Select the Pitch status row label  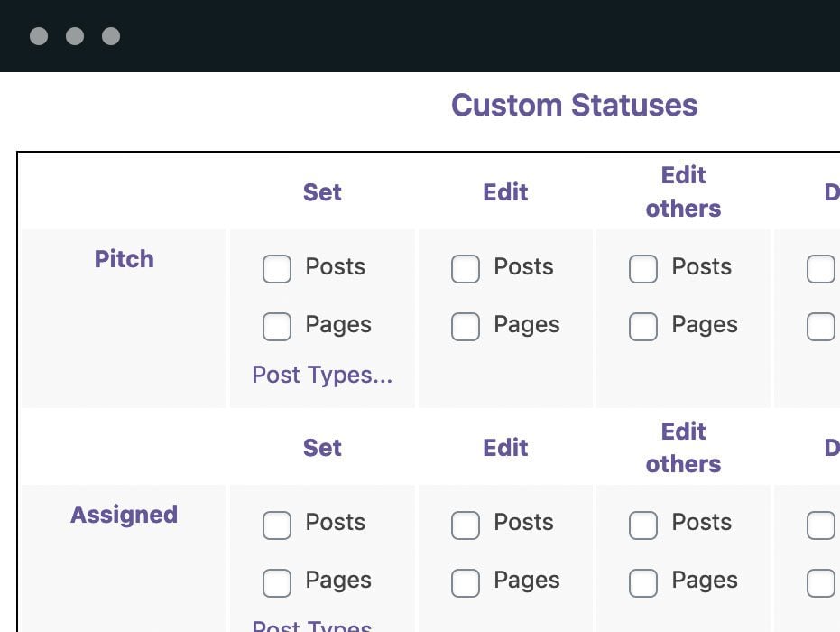click(x=124, y=259)
